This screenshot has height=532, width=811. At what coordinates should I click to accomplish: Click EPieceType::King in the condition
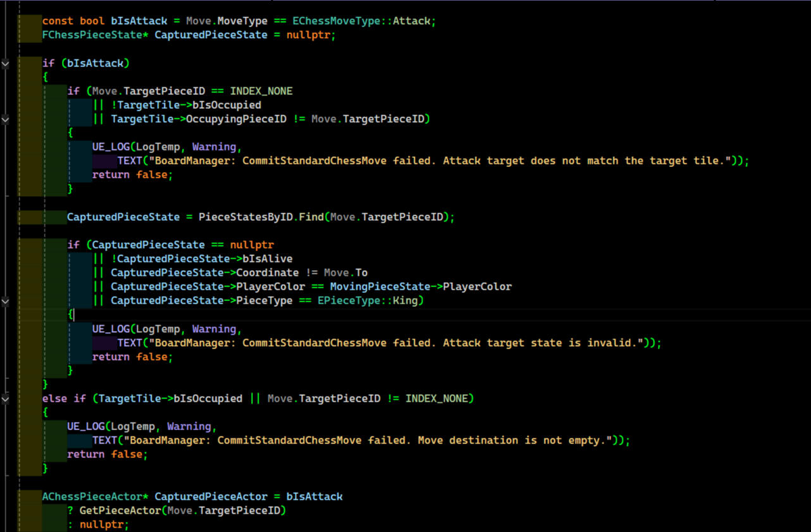(368, 300)
